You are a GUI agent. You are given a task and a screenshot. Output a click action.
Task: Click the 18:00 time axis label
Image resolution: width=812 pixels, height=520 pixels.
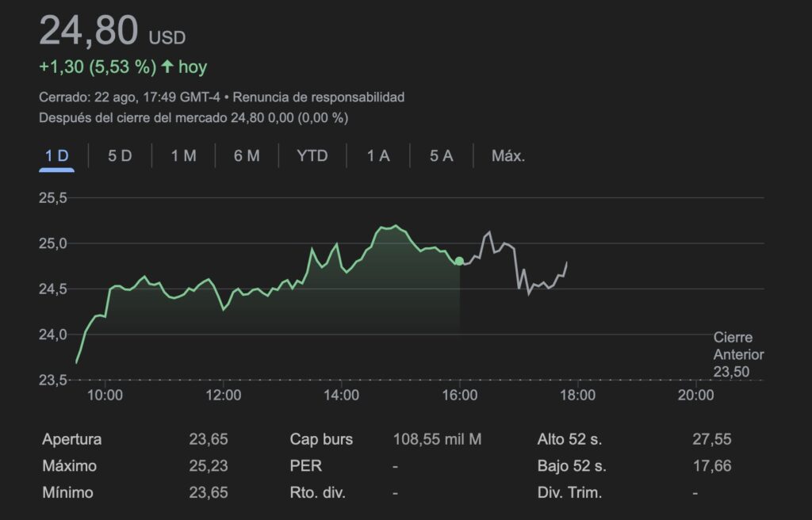[x=578, y=396]
